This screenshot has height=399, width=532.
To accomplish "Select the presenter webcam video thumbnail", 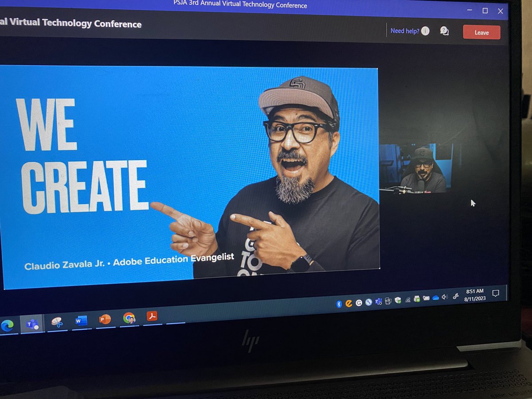I will point(416,168).
